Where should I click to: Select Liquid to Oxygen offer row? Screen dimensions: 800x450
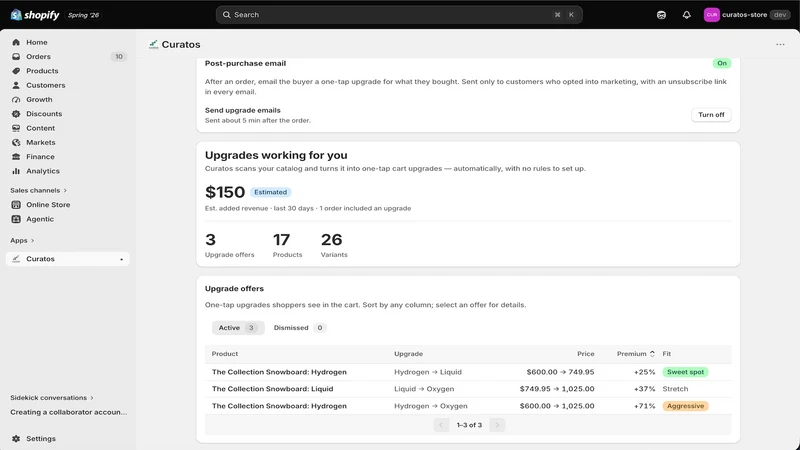(468, 389)
